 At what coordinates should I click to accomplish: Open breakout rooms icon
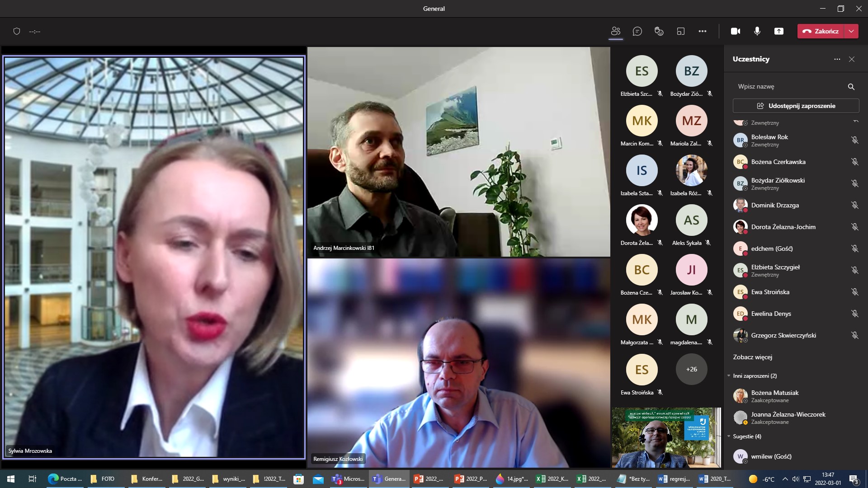pyautogui.click(x=680, y=31)
